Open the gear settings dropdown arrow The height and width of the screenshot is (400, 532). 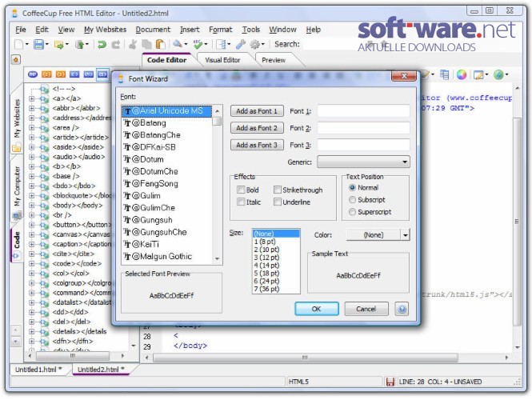click(262, 45)
